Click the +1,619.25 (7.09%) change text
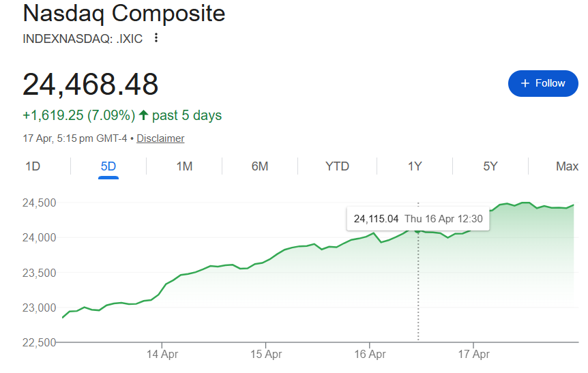Screen dimensions: 588x373 pos(78,115)
